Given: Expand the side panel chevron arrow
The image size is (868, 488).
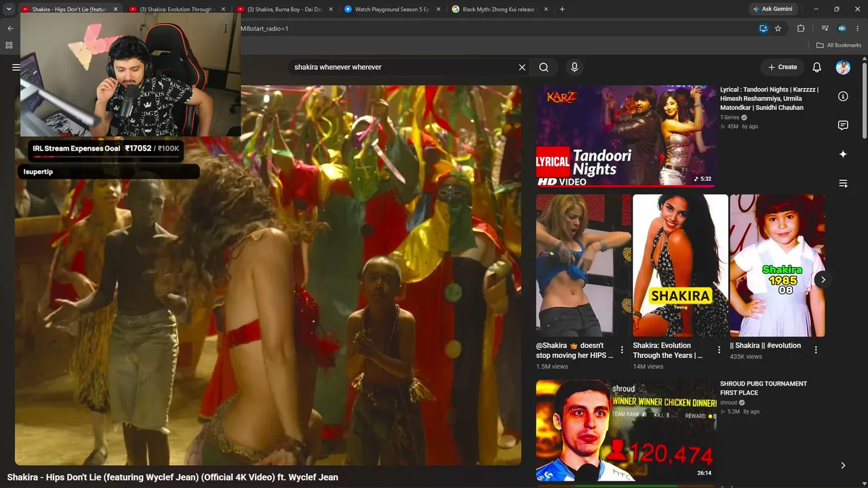Looking at the screenshot, I should click(x=843, y=466).
